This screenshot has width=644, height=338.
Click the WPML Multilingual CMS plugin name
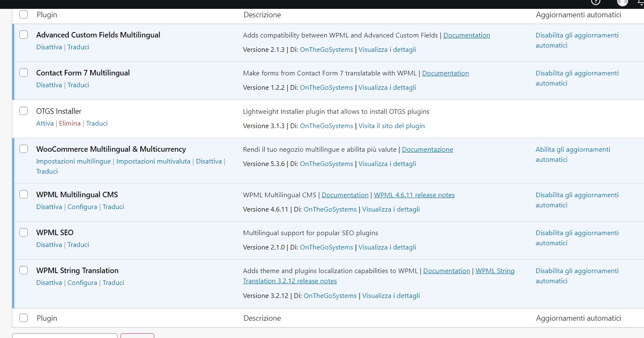[77, 195]
